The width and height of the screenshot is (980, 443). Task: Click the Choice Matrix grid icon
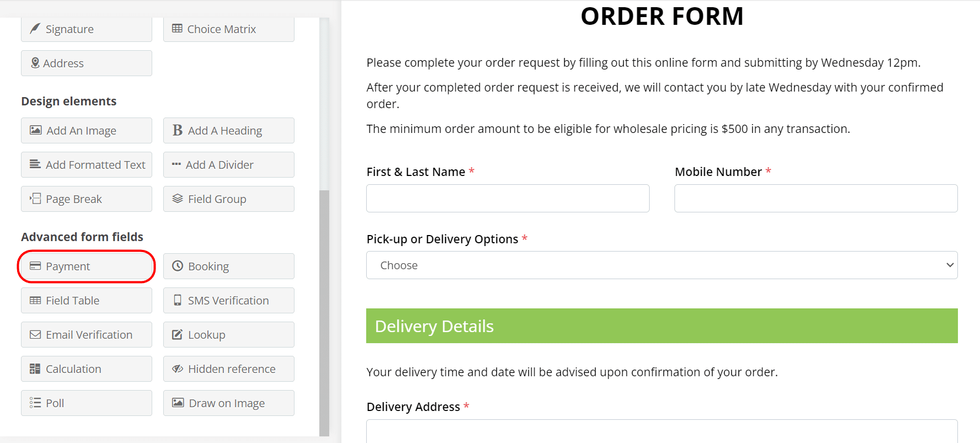(x=177, y=29)
